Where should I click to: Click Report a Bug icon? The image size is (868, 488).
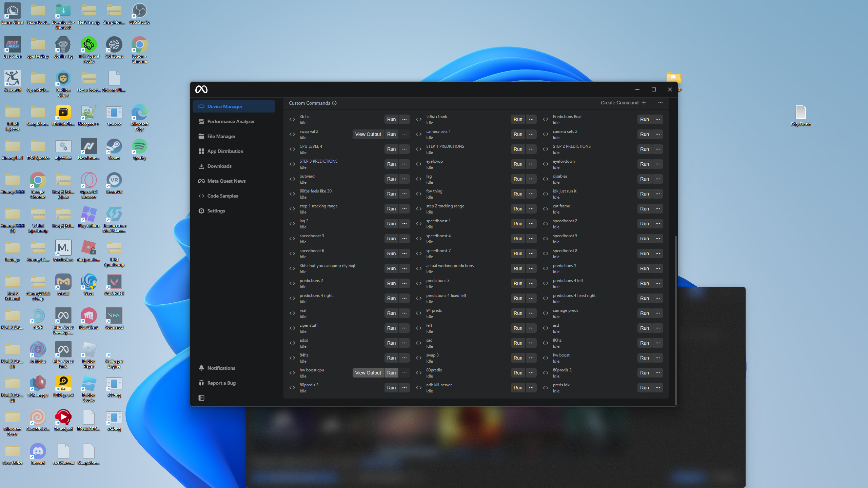201,383
